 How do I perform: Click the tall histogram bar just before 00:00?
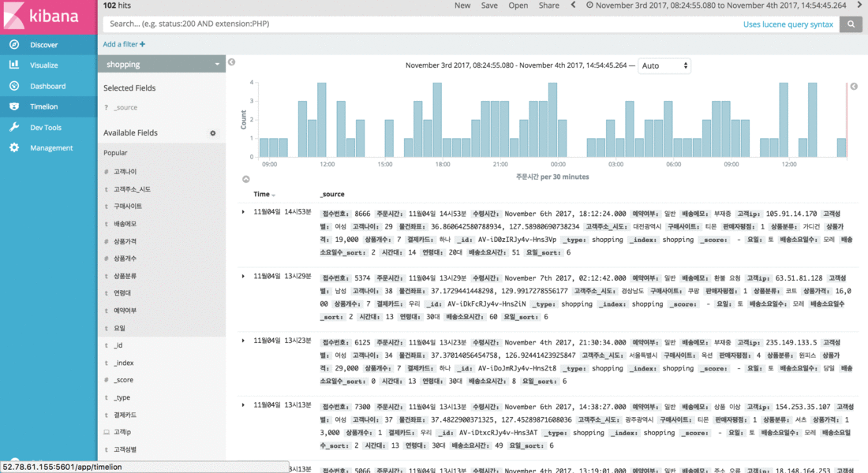[552, 120]
